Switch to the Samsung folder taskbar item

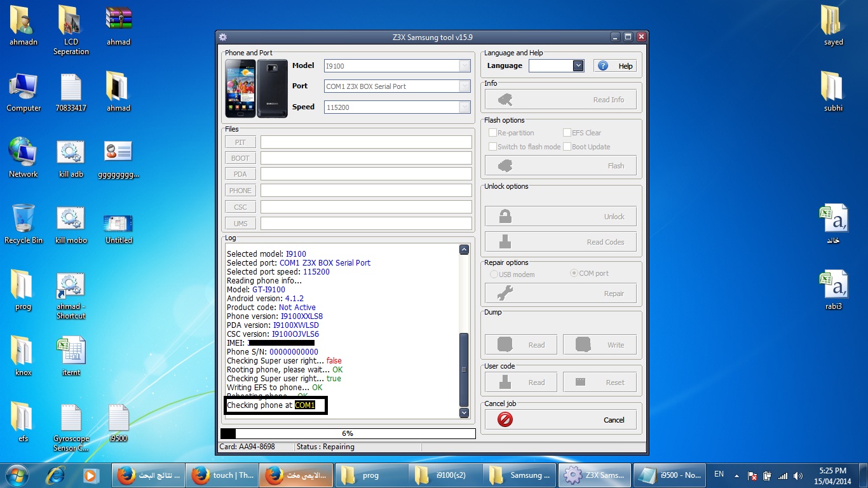pyautogui.click(x=520, y=475)
